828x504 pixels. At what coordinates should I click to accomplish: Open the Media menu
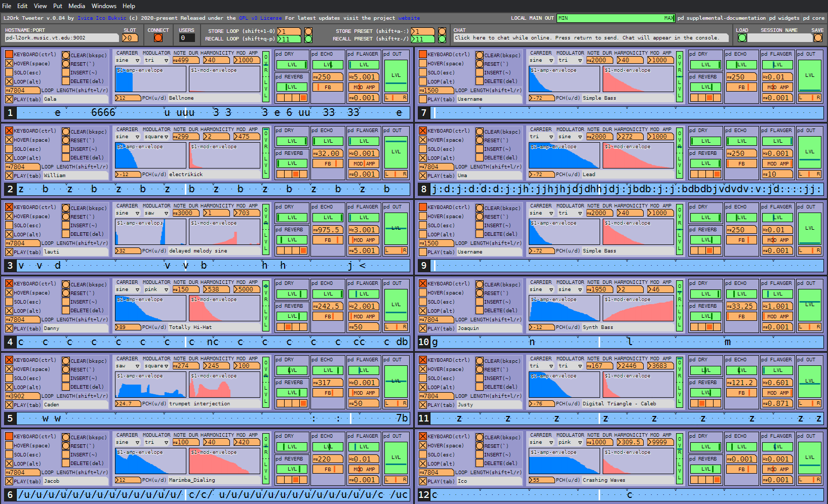[x=76, y=6]
